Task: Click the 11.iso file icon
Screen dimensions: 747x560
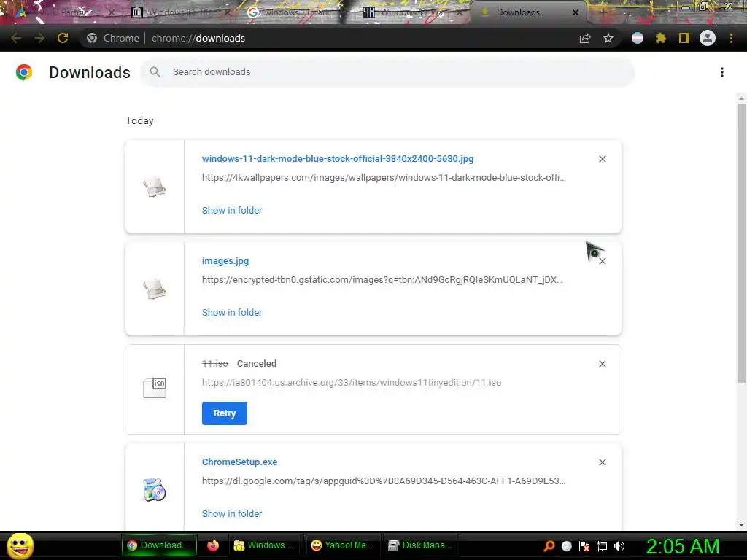Action: (155, 388)
